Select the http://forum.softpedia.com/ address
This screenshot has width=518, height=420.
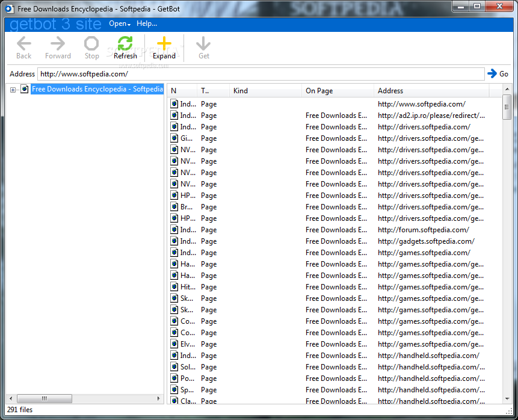coord(423,230)
